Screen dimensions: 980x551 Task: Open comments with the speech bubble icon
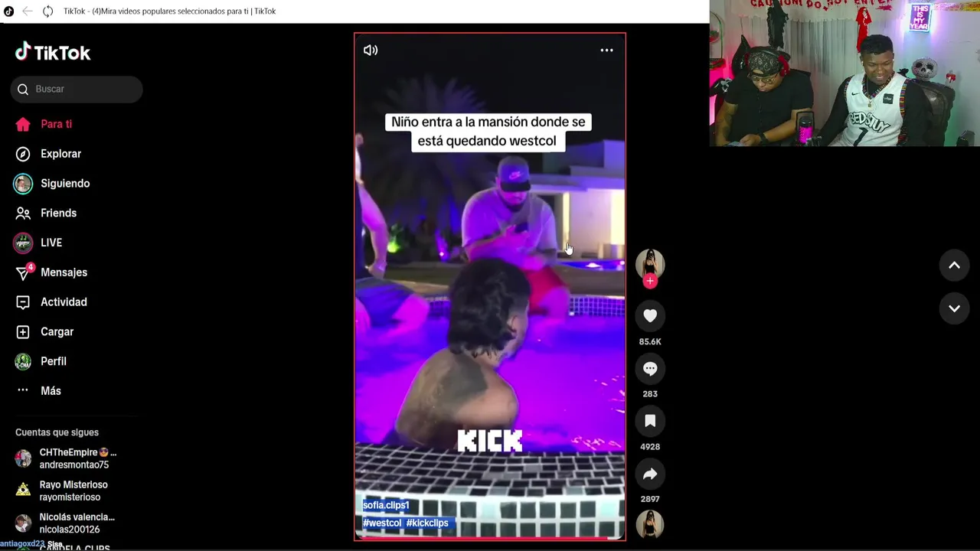pyautogui.click(x=650, y=368)
